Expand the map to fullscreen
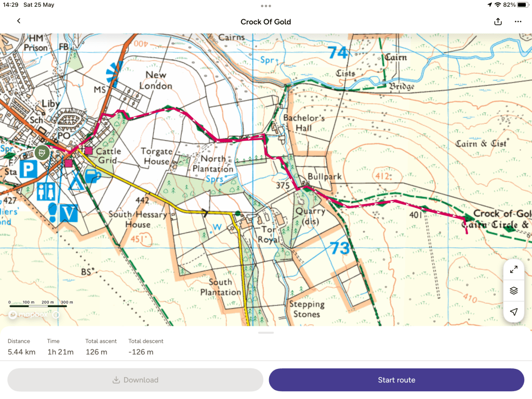The width and height of the screenshot is (532, 399). (514, 270)
